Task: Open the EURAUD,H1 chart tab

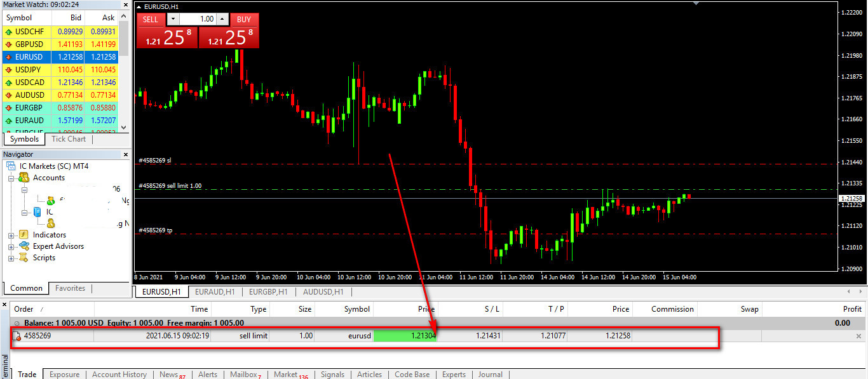Action: point(215,292)
